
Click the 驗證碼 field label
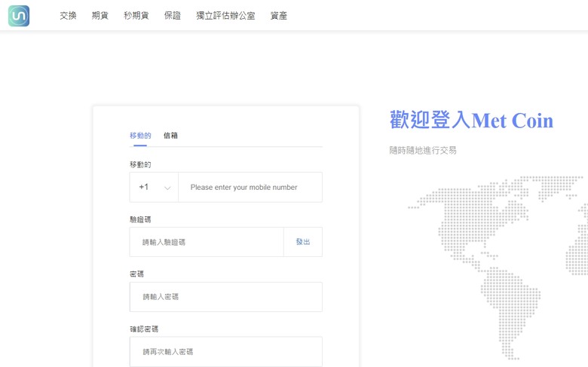coord(140,219)
